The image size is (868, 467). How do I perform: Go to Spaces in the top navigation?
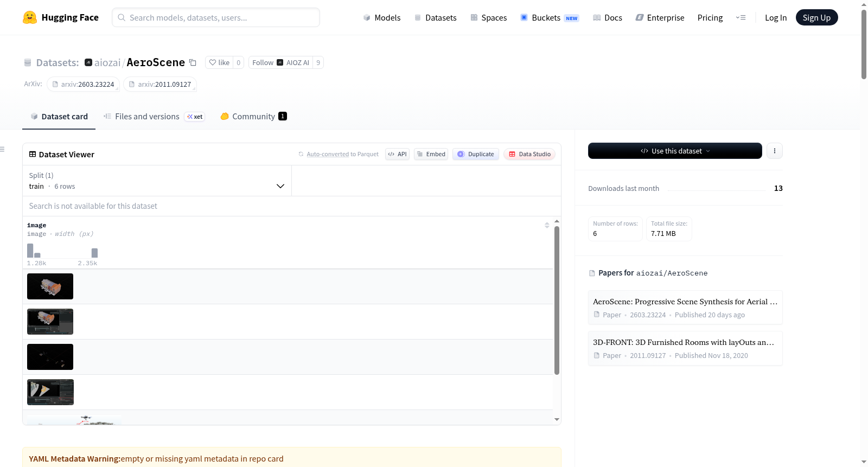[488, 17]
